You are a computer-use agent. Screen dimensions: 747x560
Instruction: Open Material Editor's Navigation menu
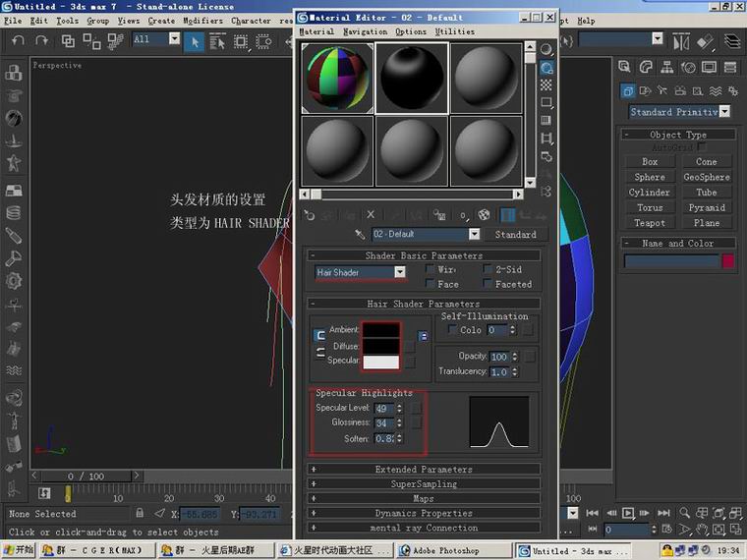click(x=365, y=31)
